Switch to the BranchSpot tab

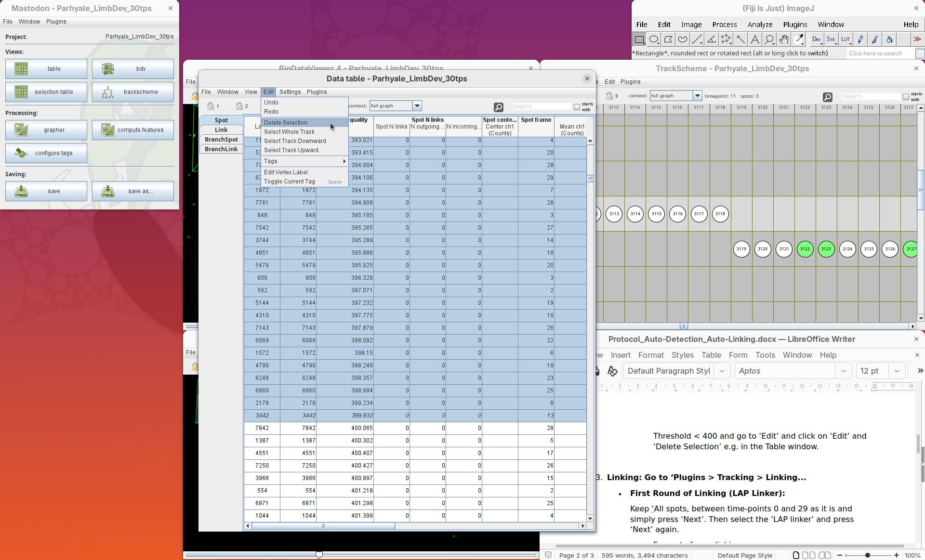(221, 140)
